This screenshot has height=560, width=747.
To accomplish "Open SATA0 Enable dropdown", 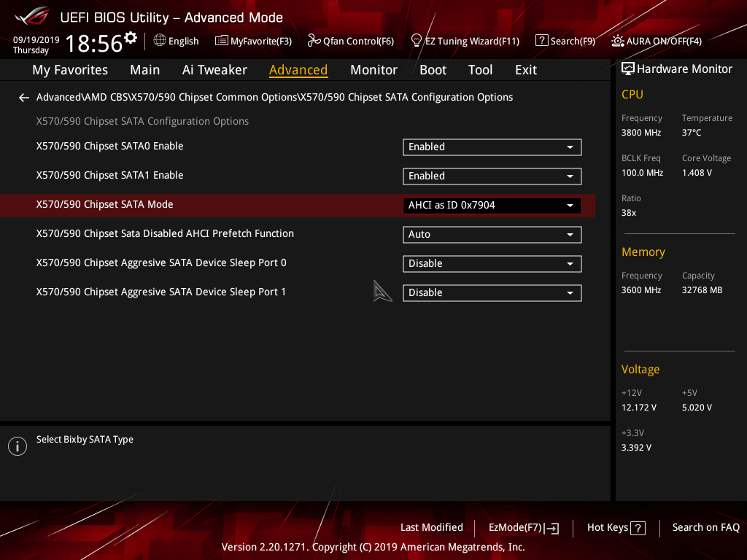I will point(492,147).
